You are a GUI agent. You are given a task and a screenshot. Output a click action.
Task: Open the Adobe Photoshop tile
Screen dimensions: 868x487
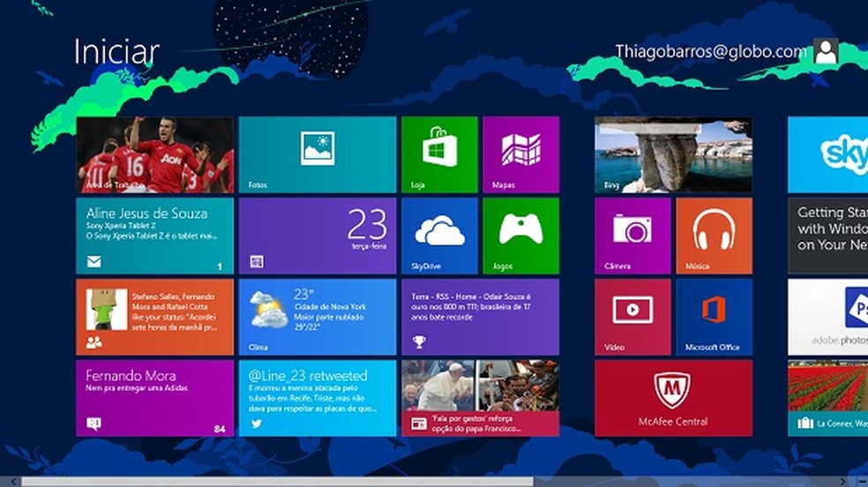coord(828,317)
